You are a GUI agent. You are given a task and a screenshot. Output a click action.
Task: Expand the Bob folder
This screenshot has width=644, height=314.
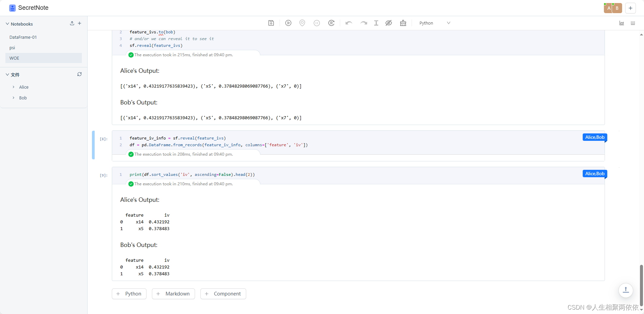point(13,98)
